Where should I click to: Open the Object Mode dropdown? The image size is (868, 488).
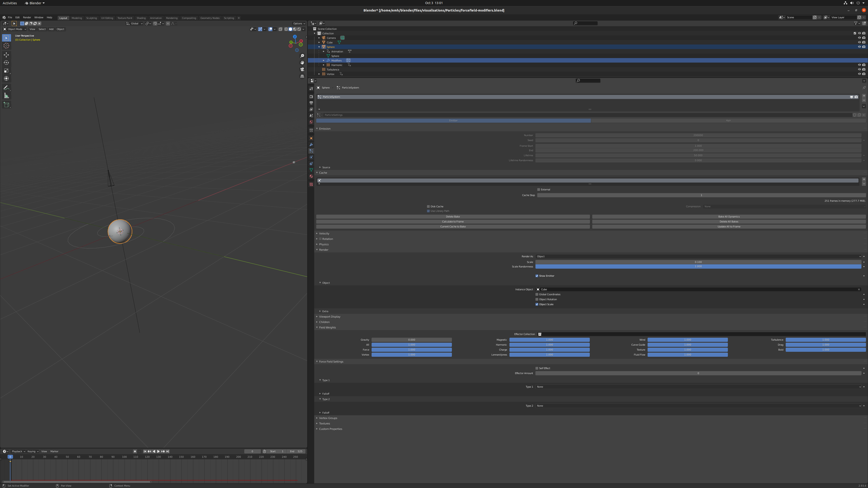coord(15,29)
